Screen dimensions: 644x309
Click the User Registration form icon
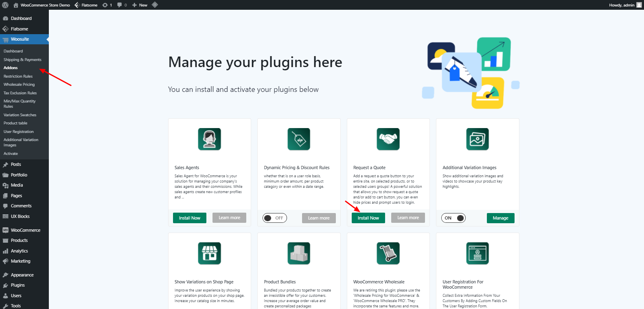tap(478, 253)
